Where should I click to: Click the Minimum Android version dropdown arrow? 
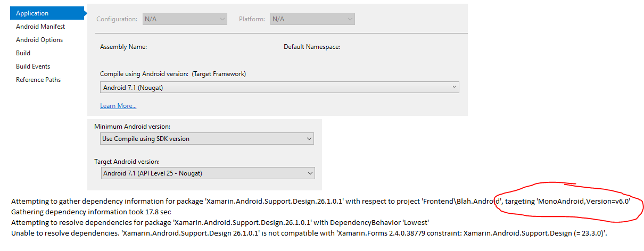[309, 139]
